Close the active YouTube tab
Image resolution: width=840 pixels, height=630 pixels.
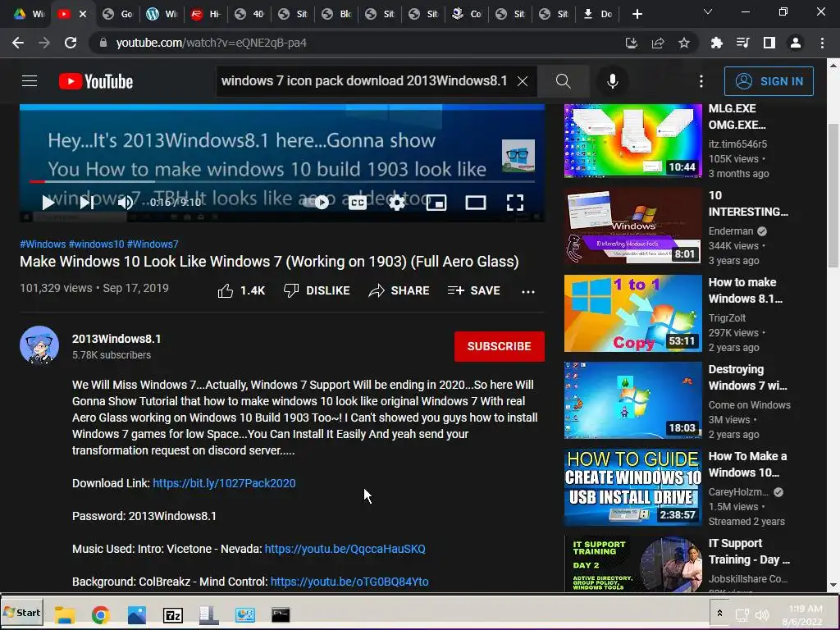83,14
